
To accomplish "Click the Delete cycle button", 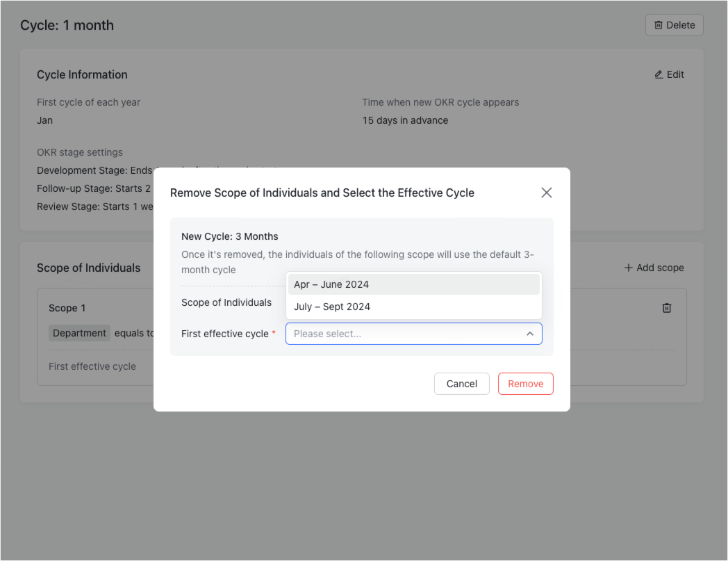I will pos(674,25).
